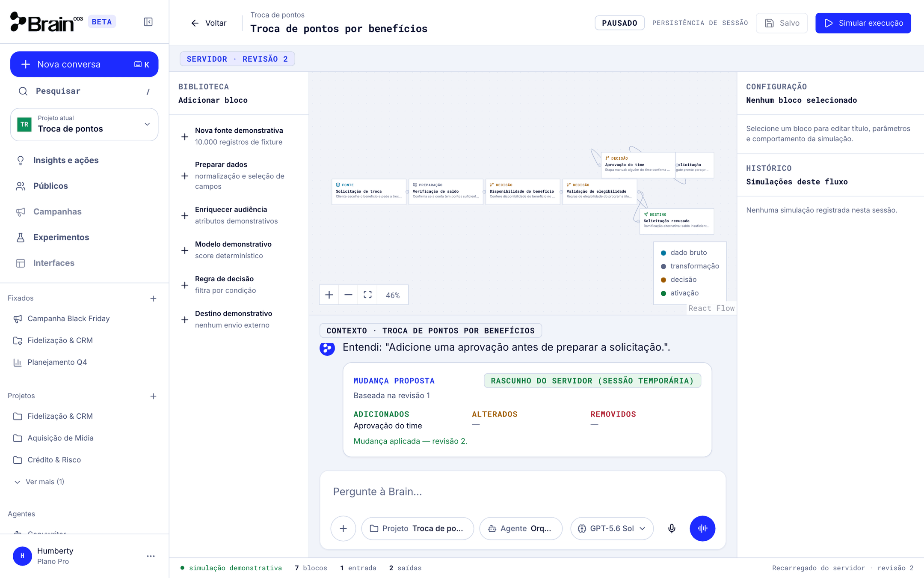The width and height of the screenshot is (924, 578).
Task: Open the user options menu for Humberty
Action: [151, 556]
